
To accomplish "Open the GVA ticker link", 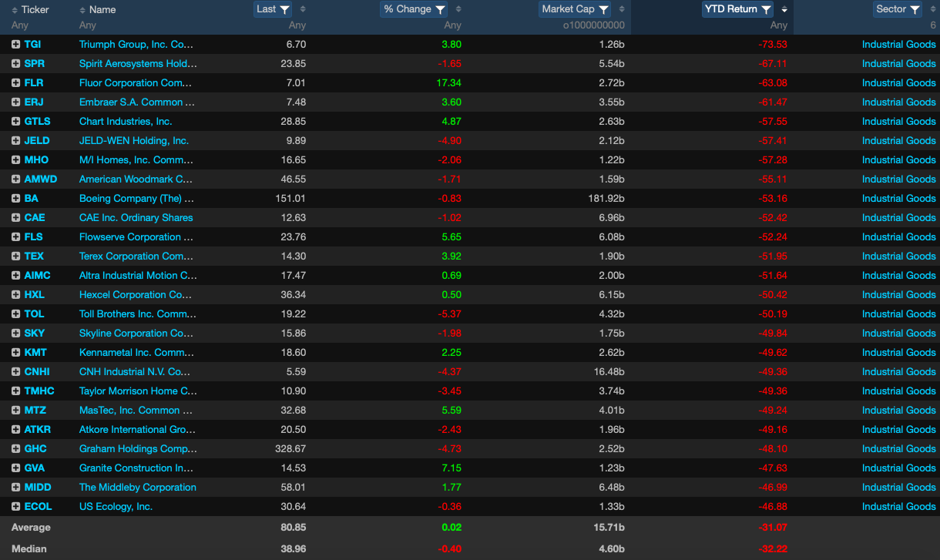I will pos(35,468).
